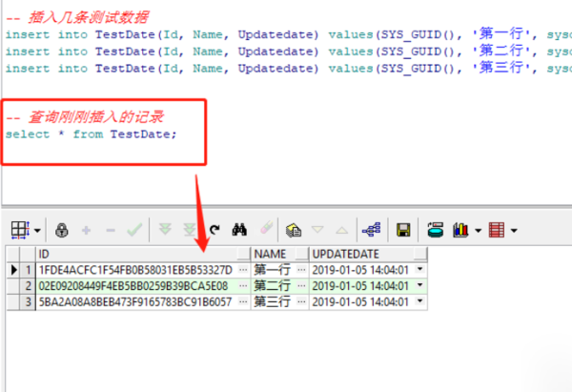Click the 'select * from TestDate;' statement
This screenshot has height=392, width=572.
tap(91, 134)
